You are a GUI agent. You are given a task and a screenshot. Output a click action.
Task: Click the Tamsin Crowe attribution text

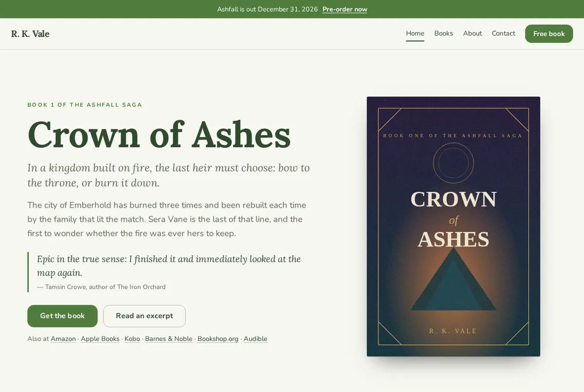click(101, 287)
